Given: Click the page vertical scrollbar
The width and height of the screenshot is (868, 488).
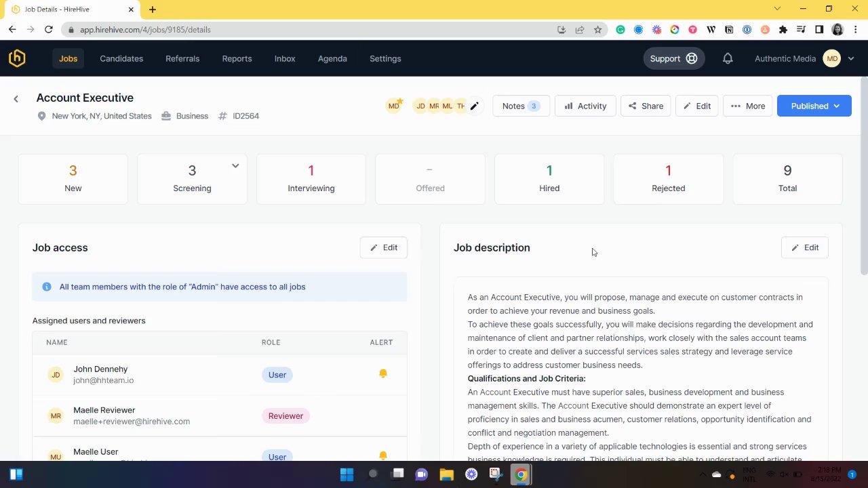Looking at the screenshot, I should coord(864,178).
